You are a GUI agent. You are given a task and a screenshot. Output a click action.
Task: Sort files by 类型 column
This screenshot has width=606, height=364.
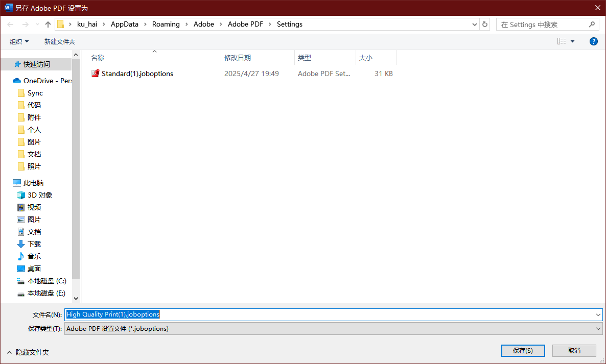point(325,58)
